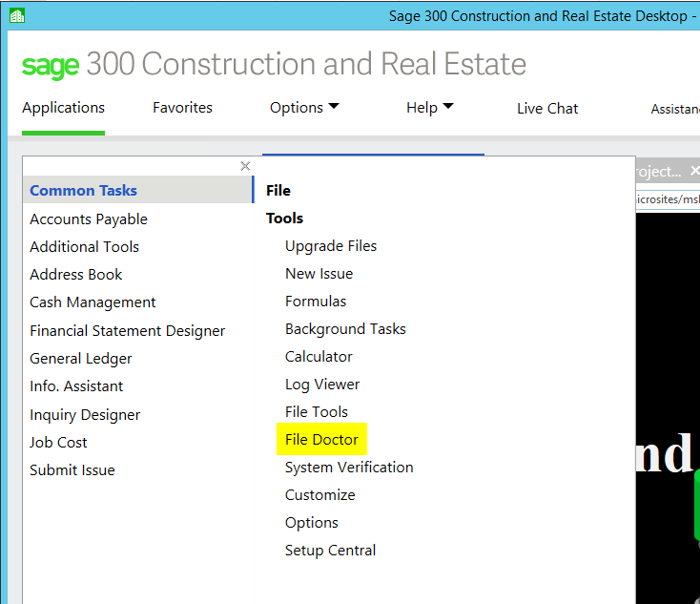
Task: Open General Ledger application
Action: [81, 358]
